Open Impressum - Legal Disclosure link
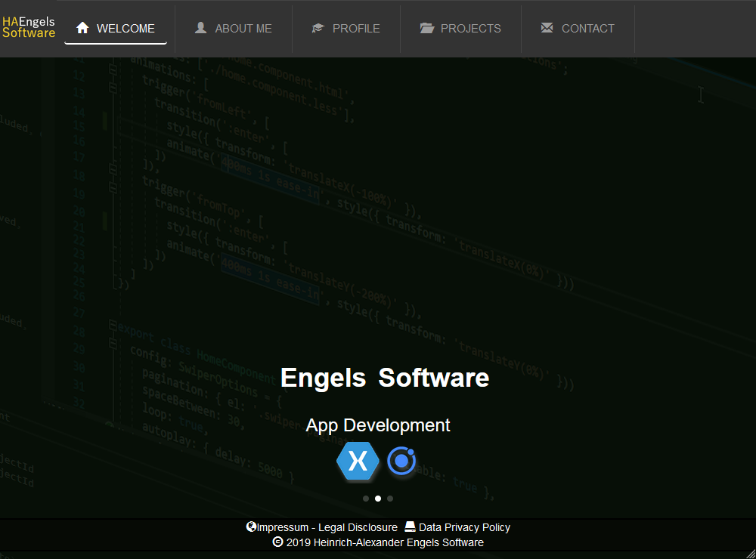Image resolution: width=756 pixels, height=559 pixels. pyautogui.click(x=327, y=527)
